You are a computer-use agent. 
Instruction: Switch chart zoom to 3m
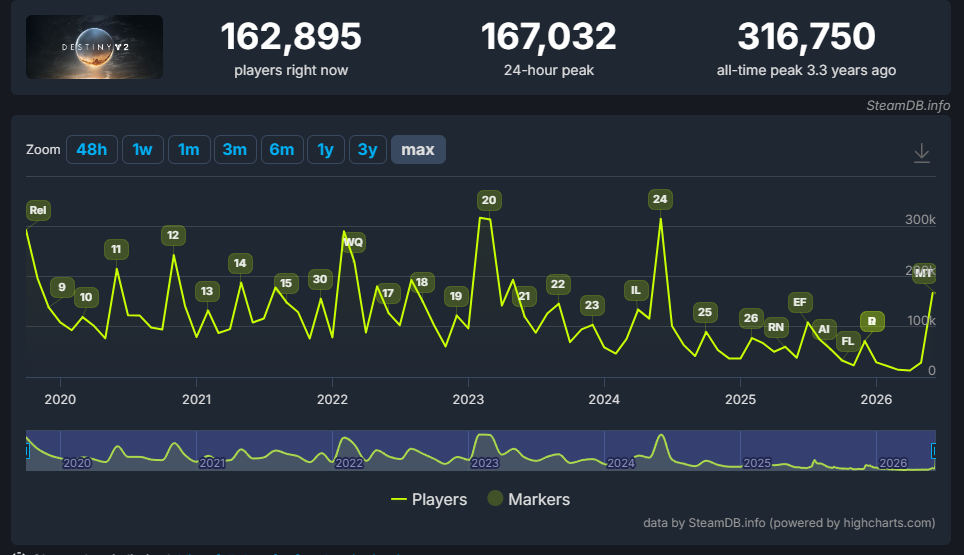tap(235, 149)
